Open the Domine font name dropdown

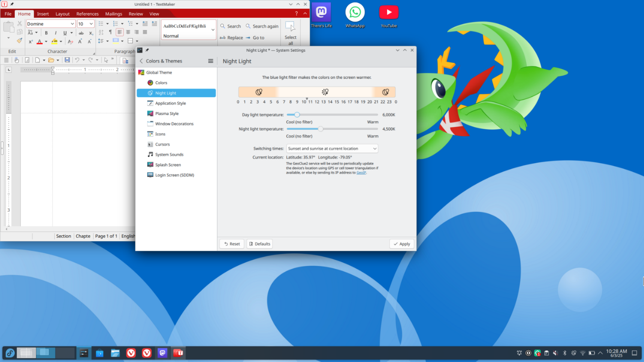72,24
